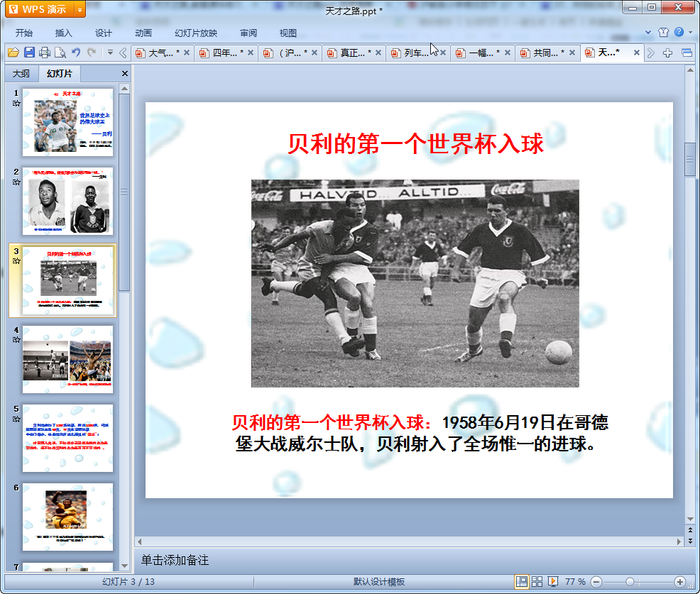This screenshot has height=594, width=700.
Task: Click the notes field 单击添加备注
Action: click(x=175, y=560)
